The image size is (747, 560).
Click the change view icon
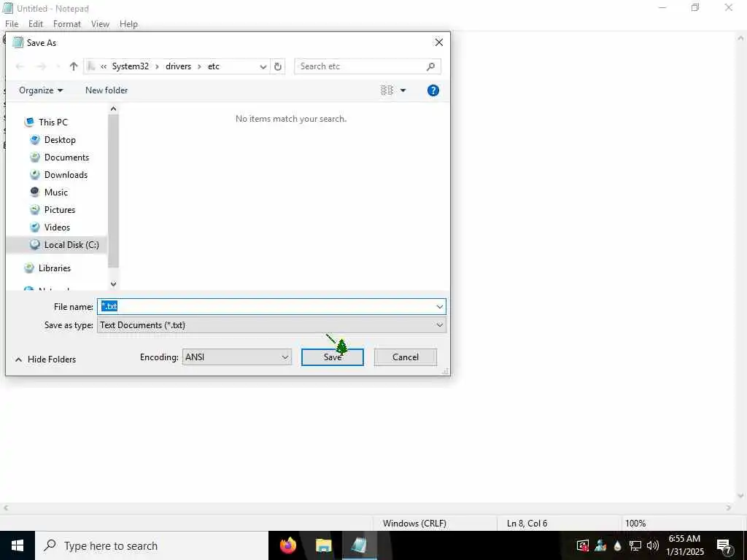(x=387, y=90)
